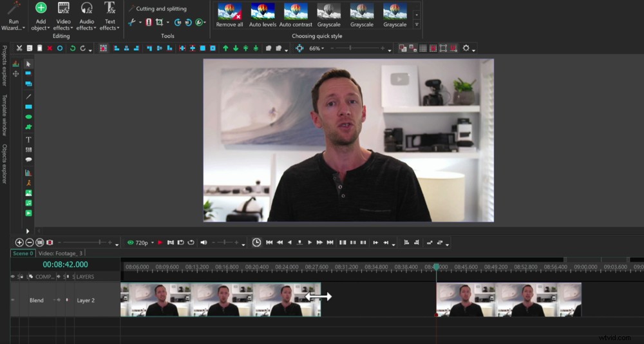Open the Template window side tab
The height and width of the screenshot is (344, 644).
pos(5,115)
